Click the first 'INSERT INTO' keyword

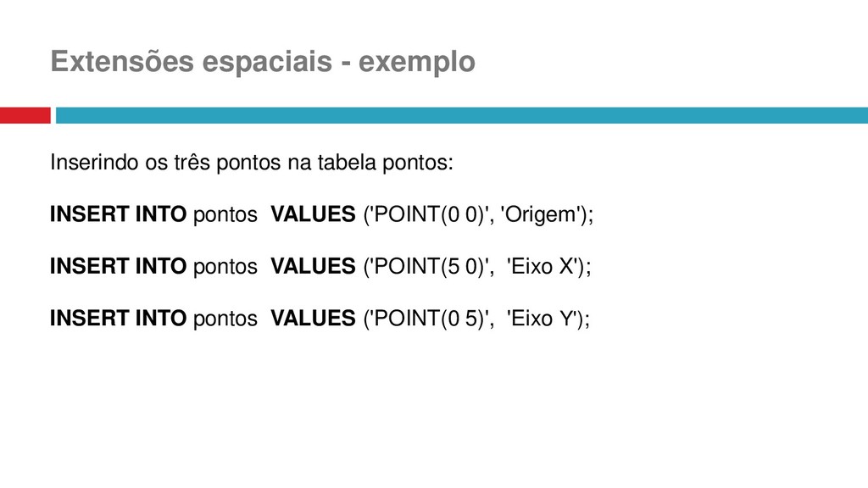(x=118, y=214)
